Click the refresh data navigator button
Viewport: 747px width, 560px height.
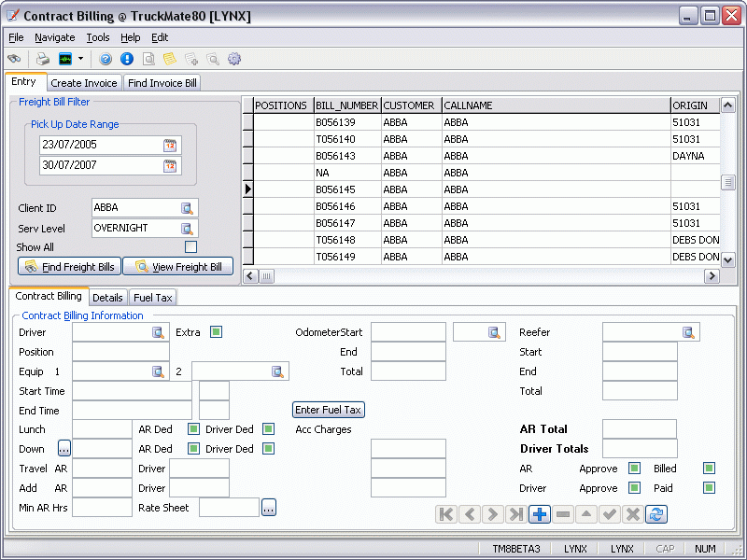click(655, 514)
